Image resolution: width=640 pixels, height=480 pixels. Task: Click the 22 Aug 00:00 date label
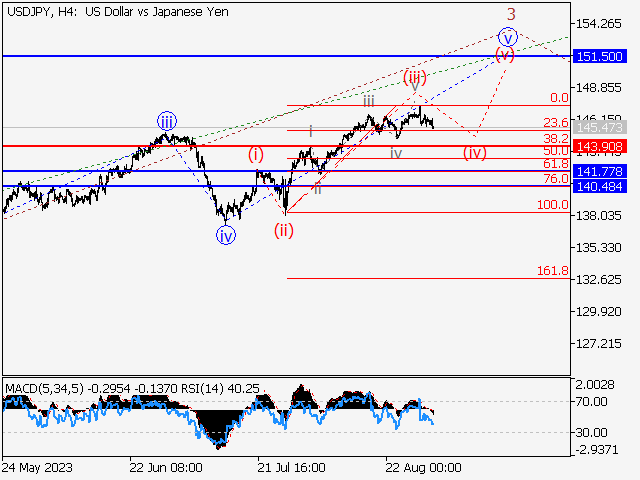point(423,467)
